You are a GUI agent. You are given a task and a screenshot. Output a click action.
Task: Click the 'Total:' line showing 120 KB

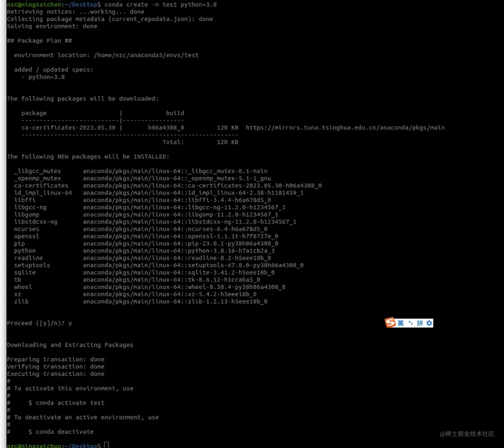pyautogui.click(x=200, y=142)
